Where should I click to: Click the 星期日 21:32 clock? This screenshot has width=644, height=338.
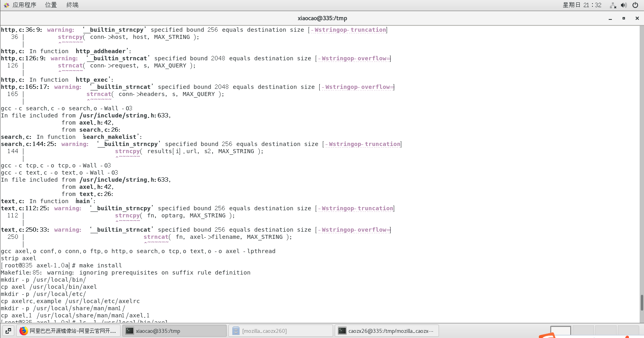(x=582, y=5)
